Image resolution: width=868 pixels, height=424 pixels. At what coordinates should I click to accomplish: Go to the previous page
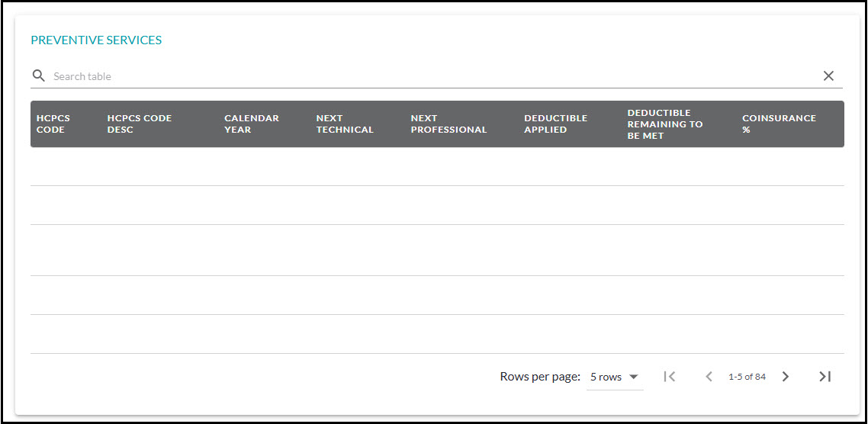pos(709,377)
